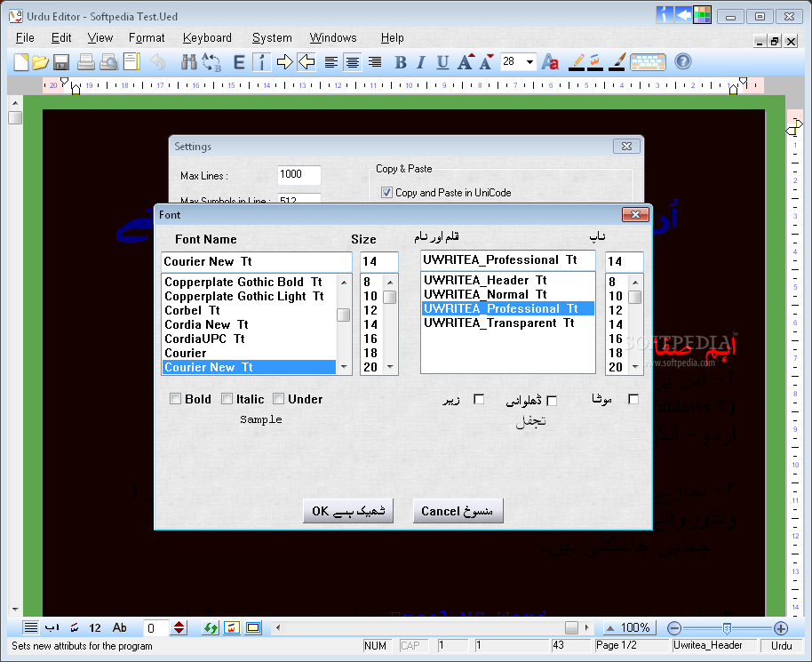Open the Keyboard menu
The height and width of the screenshot is (662, 812).
coord(207,38)
